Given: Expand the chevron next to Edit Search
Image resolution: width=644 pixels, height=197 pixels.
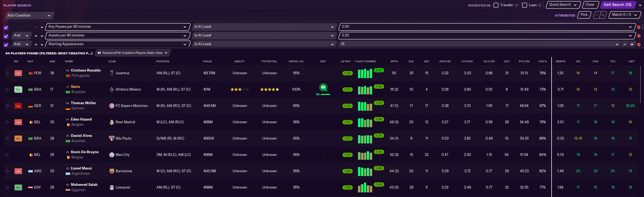Looking at the screenshot, I should [x=640, y=5].
